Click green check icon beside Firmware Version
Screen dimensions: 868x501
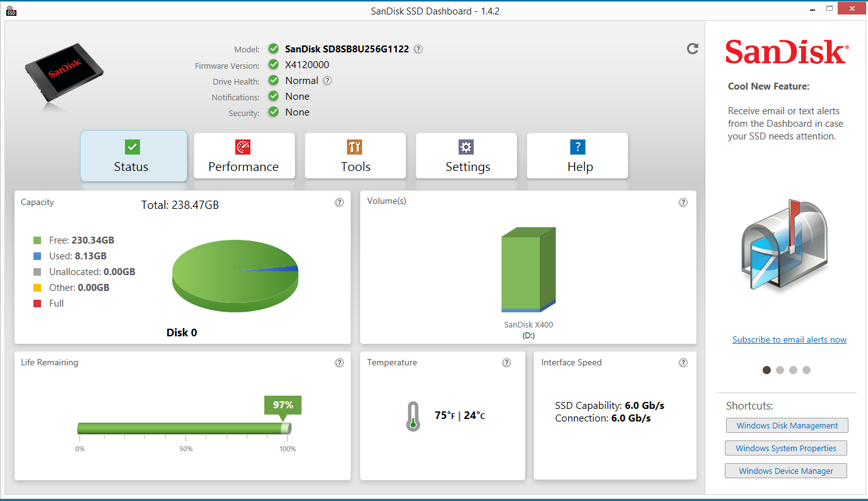tap(273, 64)
